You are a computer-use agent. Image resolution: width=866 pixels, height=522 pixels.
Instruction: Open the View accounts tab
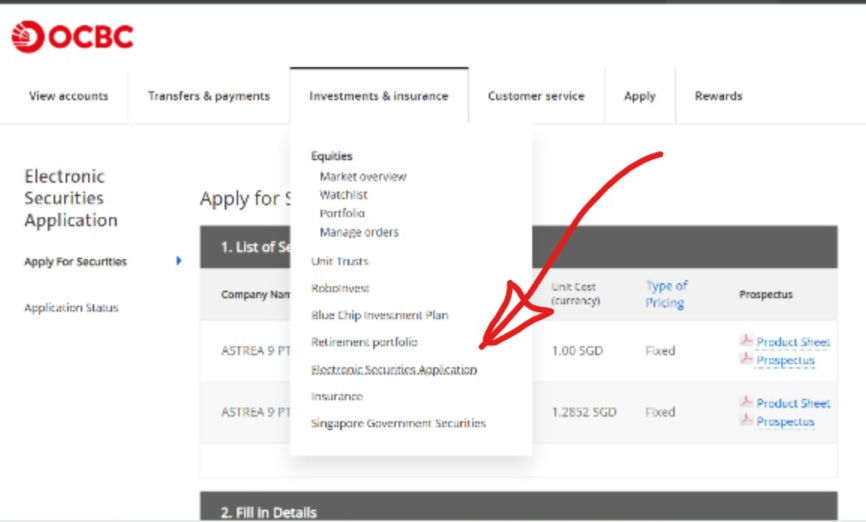coord(68,96)
